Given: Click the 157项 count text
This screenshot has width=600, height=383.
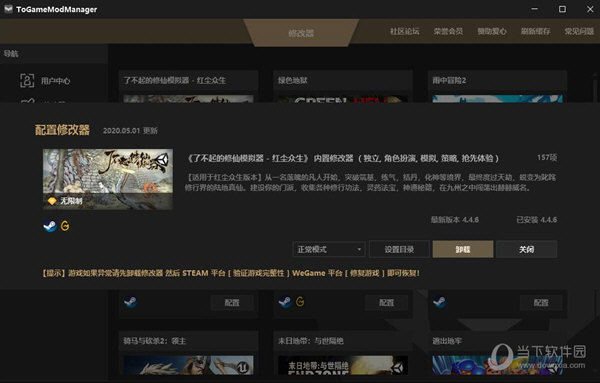Looking at the screenshot, I should 547,157.
